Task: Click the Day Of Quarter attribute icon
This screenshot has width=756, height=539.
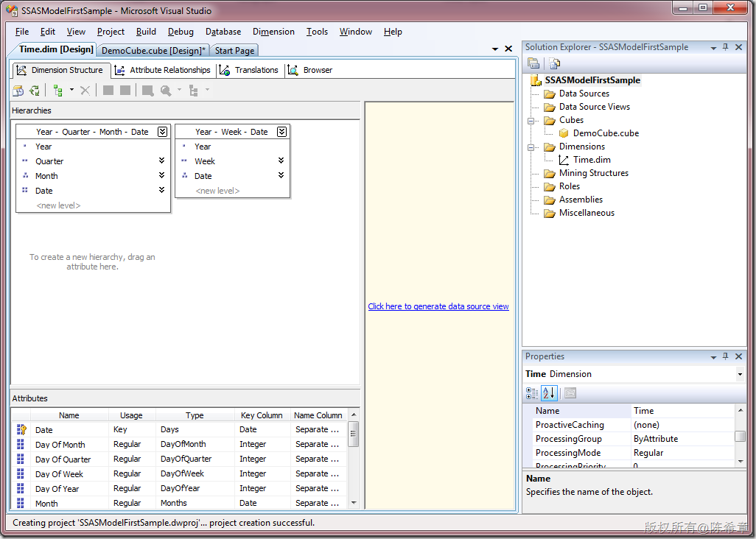Action: [21, 459]
